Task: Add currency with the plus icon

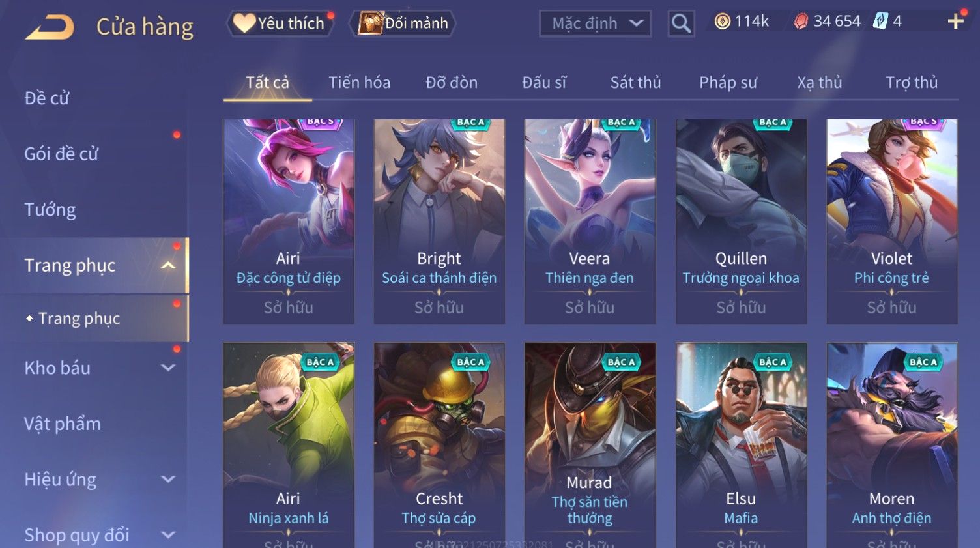Action: [955, 22]
